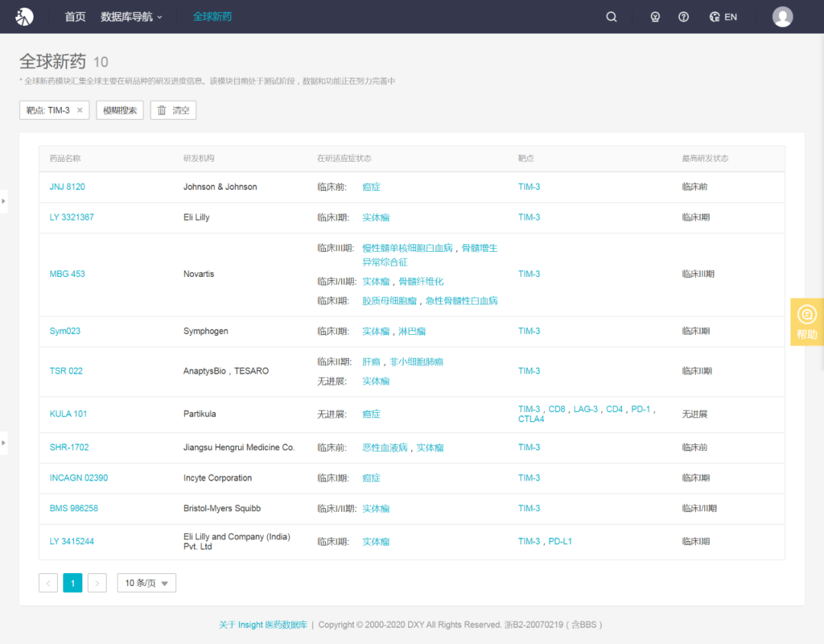This screenshot has width=824, height=644.
Task: Select the 全球新药 navigation tab
Action: 212,17
